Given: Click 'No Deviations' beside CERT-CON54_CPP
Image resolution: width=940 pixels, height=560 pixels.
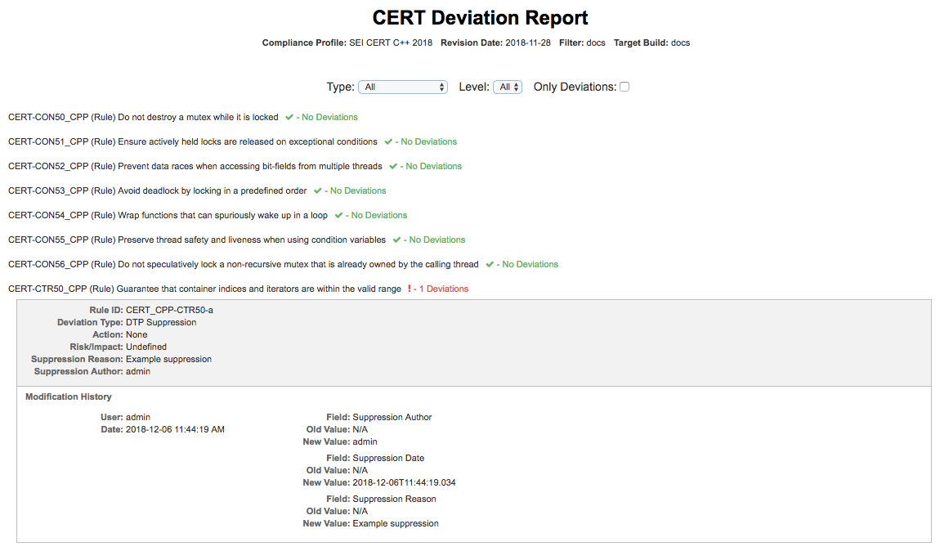Looking at the screenshot, I should 379,216.
